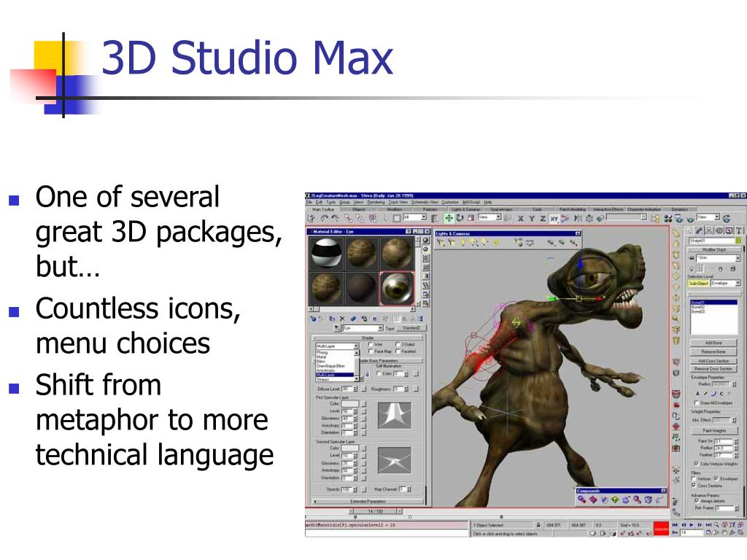Open the All selection filter dropdown
Image resolution: width=747 pixels, height=560 pixels.
click(424, 217)
